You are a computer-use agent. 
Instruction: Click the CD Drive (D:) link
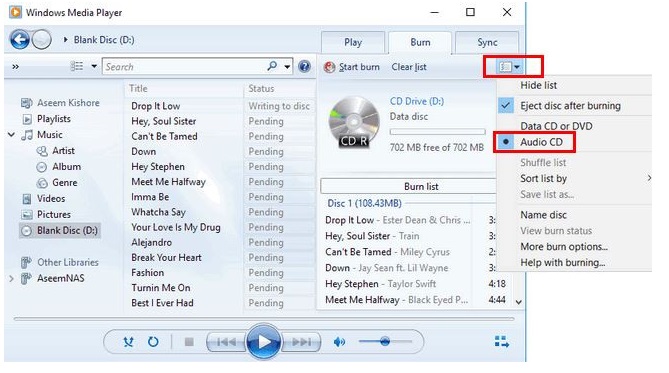point(416,101)
